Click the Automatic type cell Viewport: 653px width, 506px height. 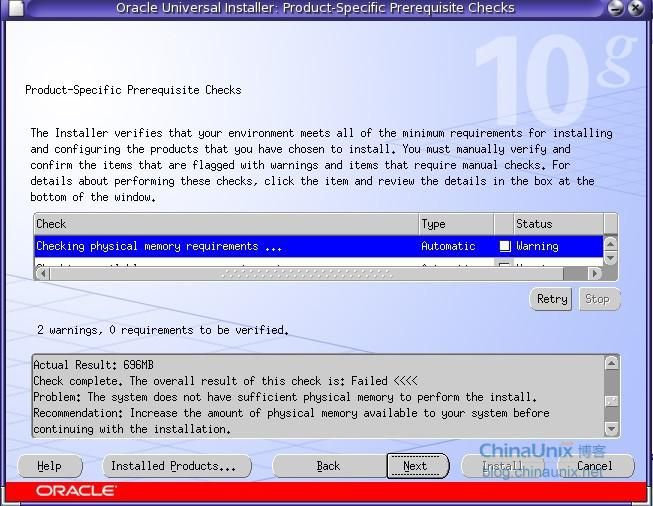pos(448,246)
